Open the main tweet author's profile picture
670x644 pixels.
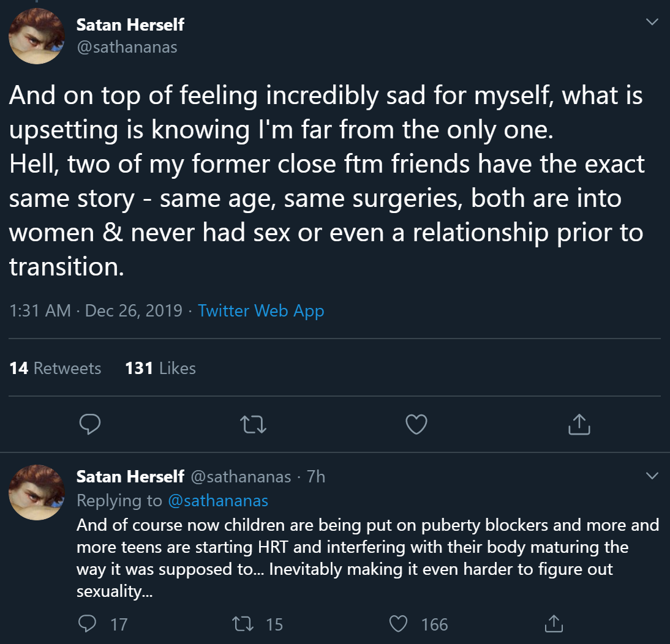(x=37, y=37)
